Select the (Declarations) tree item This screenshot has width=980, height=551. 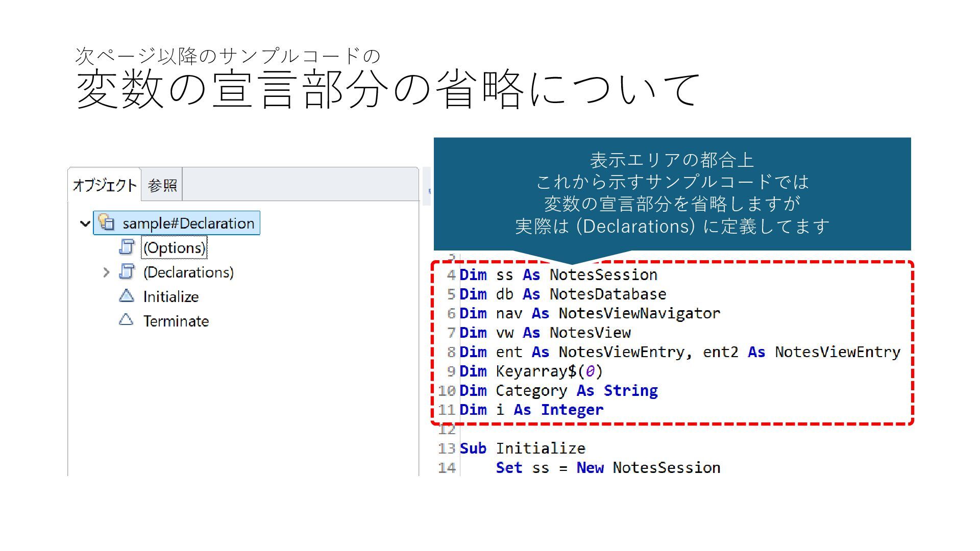point(188,272)
